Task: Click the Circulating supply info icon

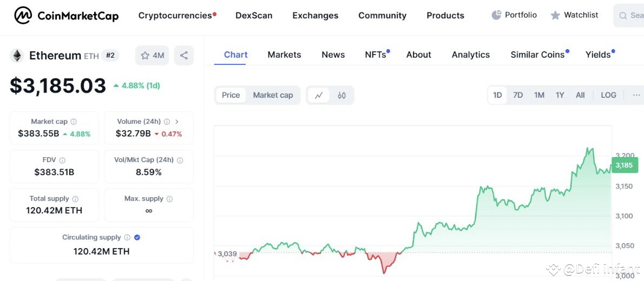Action: click(x=127, y=238)
